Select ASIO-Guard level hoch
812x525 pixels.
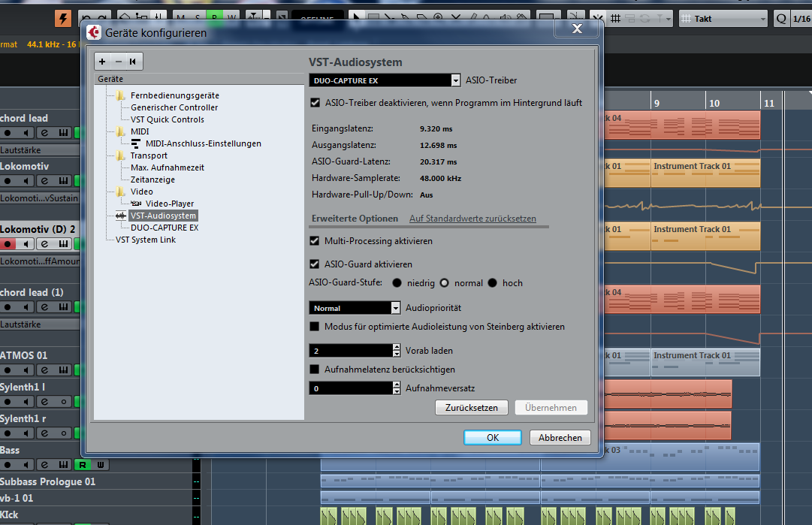(493, 282)
